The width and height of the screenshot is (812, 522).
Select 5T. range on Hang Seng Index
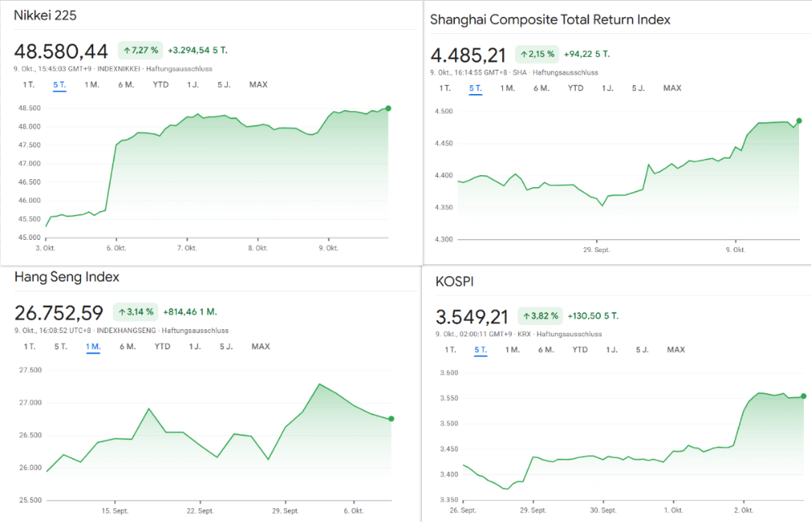[61, 347]
